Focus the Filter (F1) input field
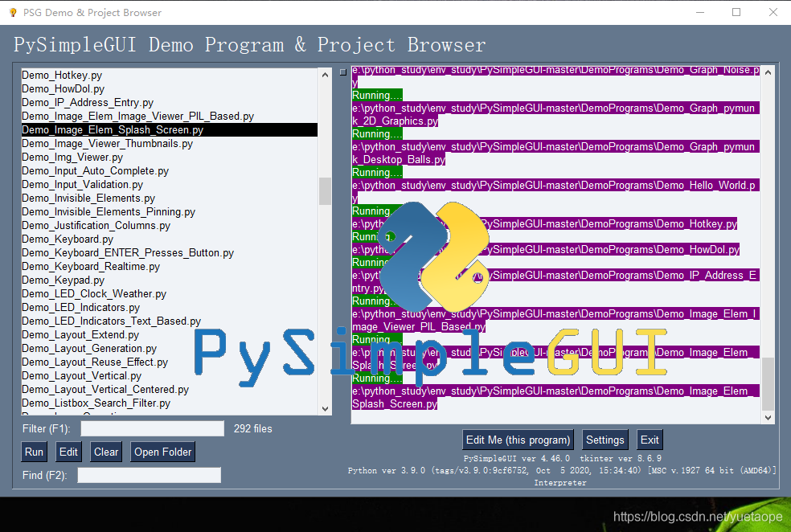The image size is (791, 532). tap(153, 428)
